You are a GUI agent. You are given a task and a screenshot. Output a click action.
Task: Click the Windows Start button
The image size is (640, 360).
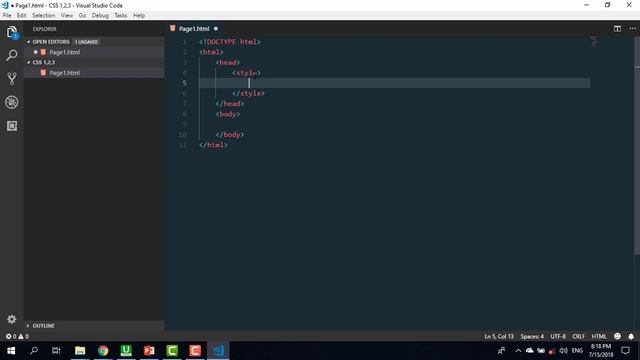11,351
